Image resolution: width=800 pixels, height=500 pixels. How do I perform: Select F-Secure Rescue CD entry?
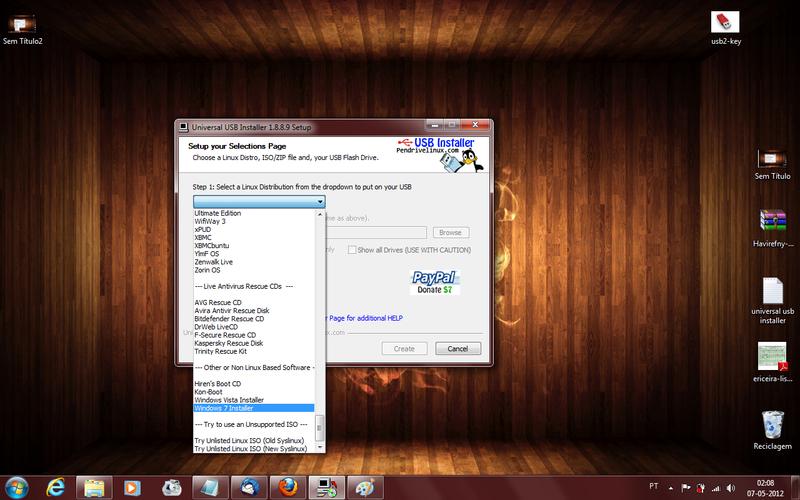tap(254, 335)
